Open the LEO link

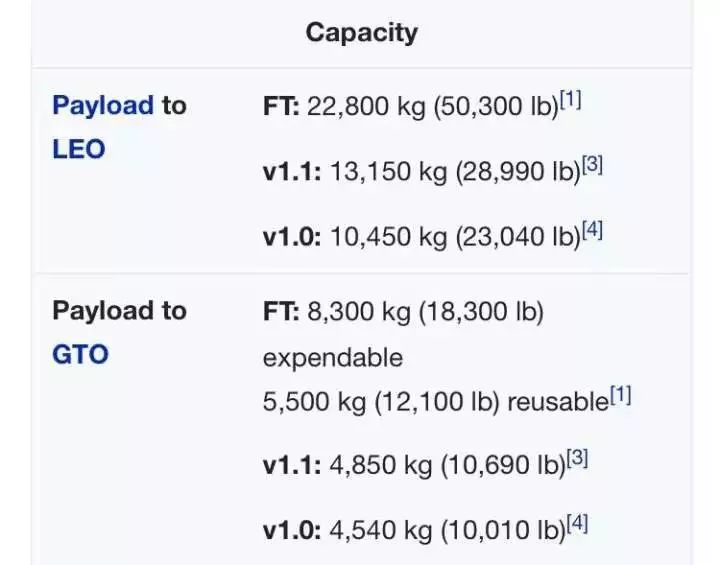tap(78, 150)
